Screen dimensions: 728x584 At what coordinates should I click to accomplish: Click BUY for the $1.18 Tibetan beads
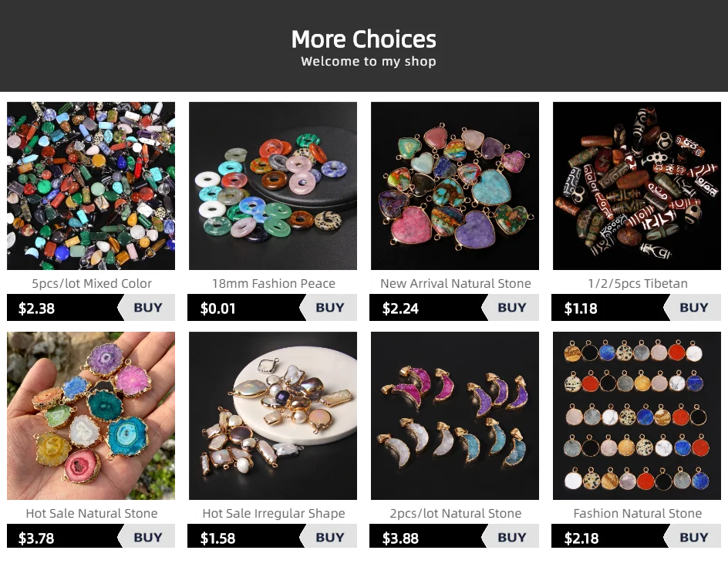coord(693,308)
